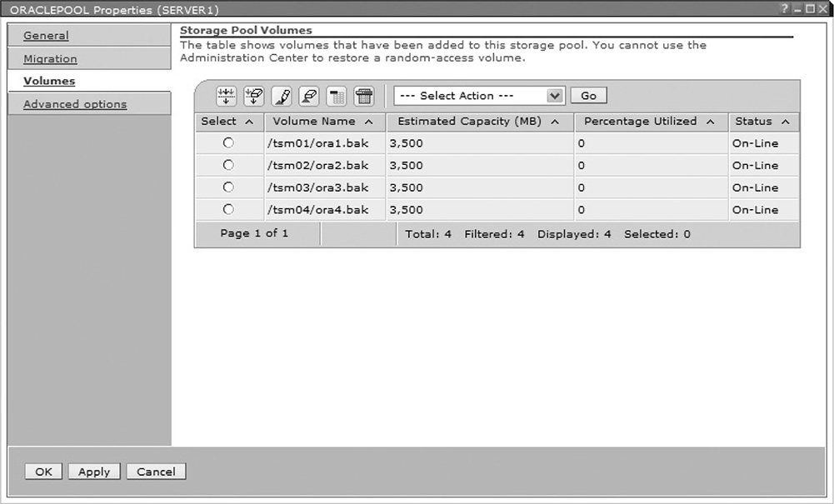Select radio button for /tsm04/ora4.bak
This screenshot has width=834, height=504.
(x=228, y=209)
